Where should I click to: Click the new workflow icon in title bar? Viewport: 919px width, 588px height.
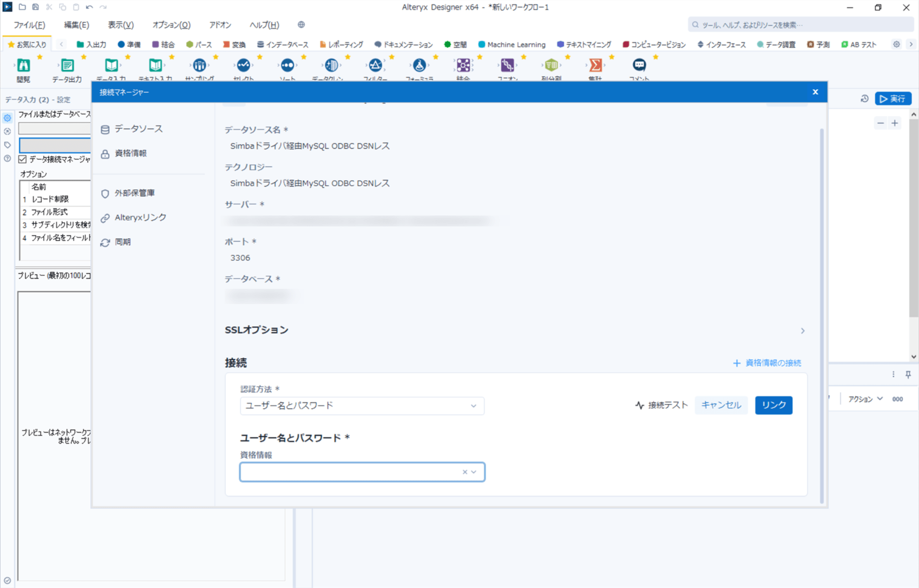click(x=22, y=7)
